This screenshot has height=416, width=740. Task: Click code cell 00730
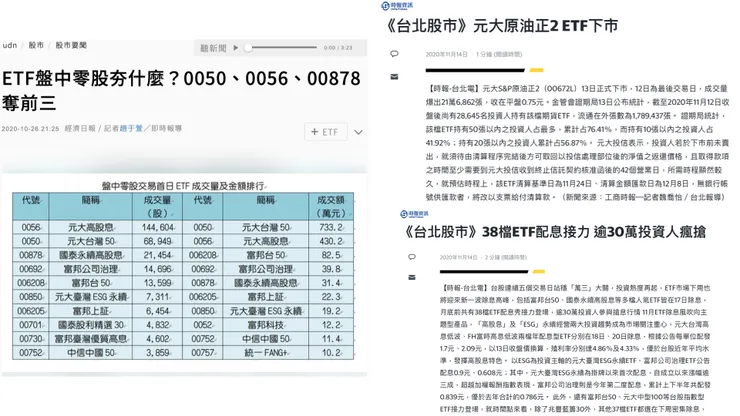point(31,339)
